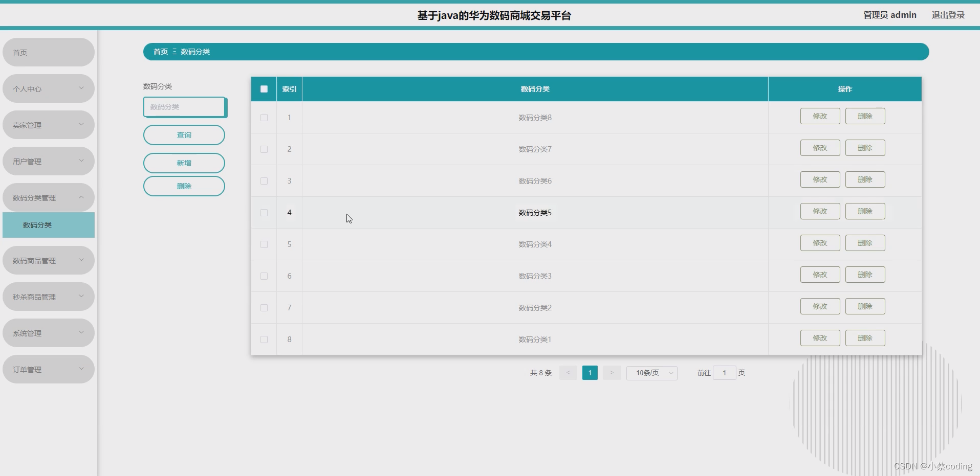This screenshot has width=980, height=476.
Task: Click the batch 删除 button under 新增
Action: 184,186
